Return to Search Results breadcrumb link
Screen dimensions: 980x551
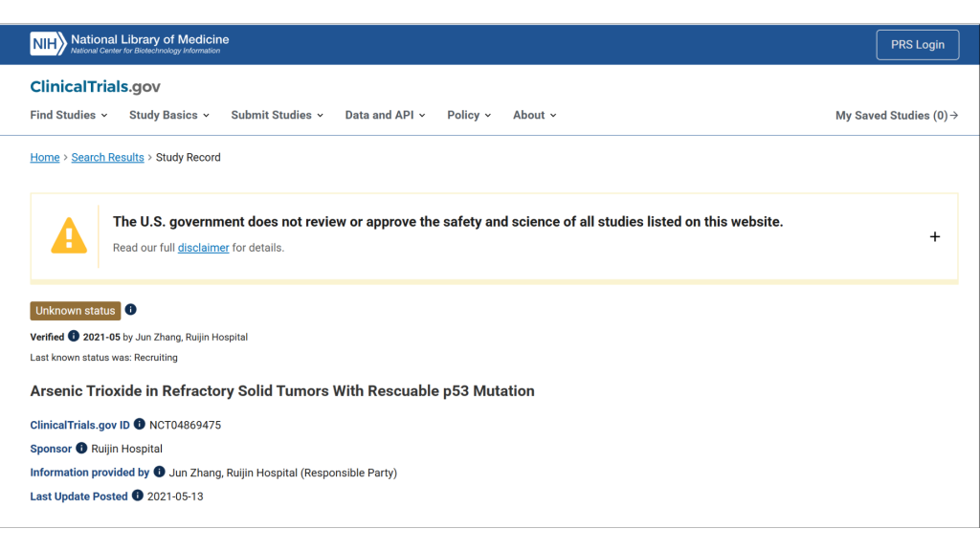pos(107,158)
